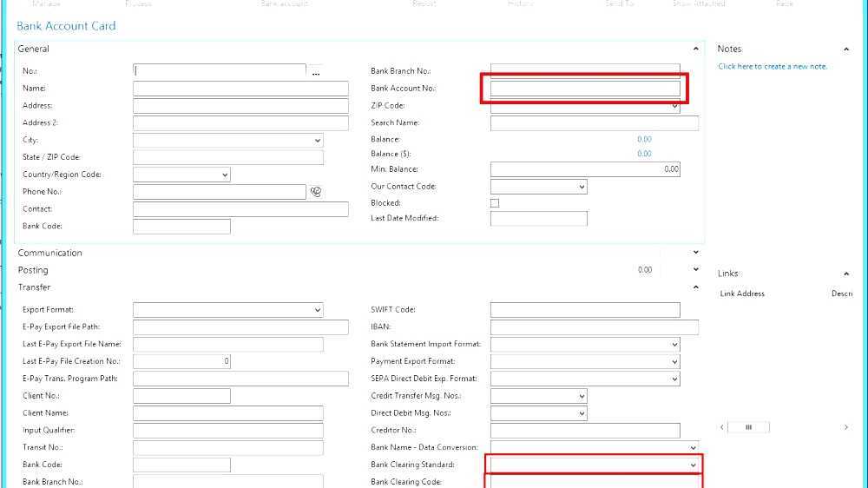Click the Address 2 input field
Screen dimensions: 868x488
[240, 122]
